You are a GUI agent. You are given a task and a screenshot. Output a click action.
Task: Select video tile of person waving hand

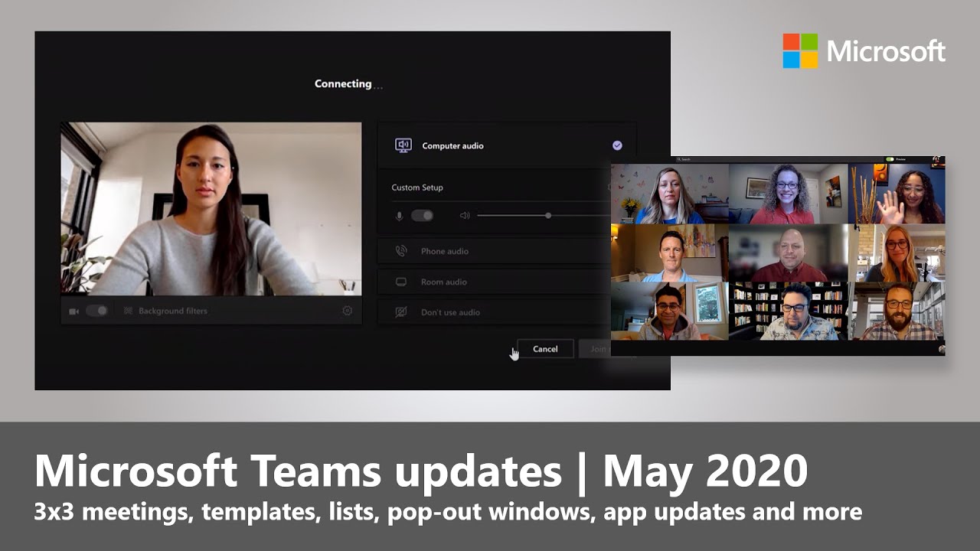tap(897, 194)
